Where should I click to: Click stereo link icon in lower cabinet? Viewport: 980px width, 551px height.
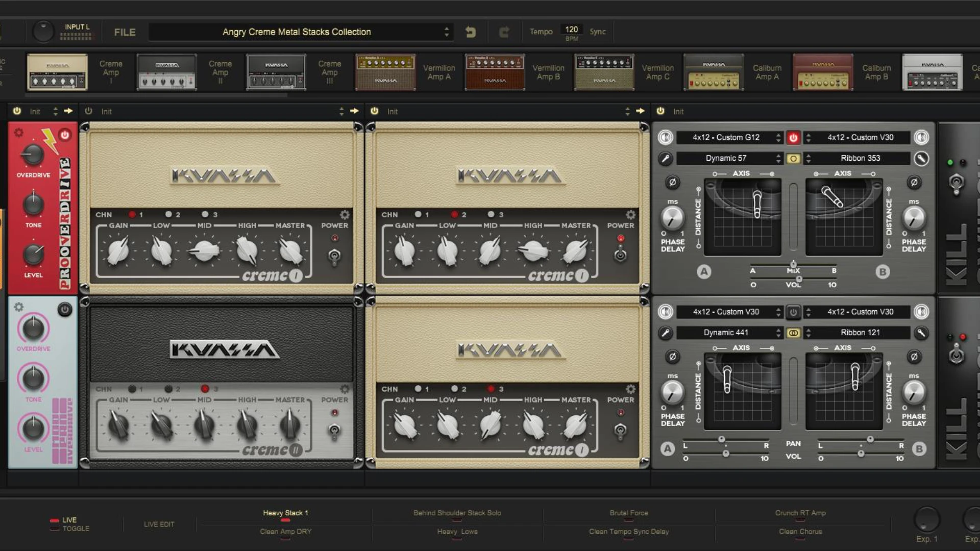point(793,333)
